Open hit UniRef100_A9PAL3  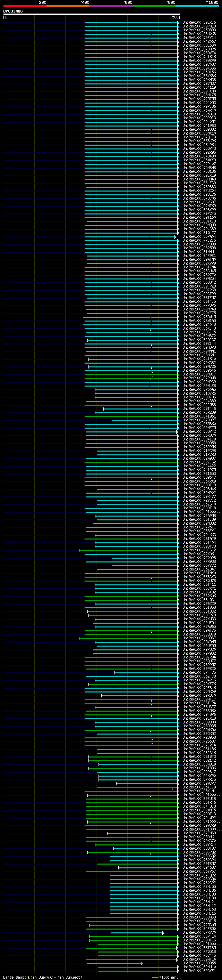199,26
